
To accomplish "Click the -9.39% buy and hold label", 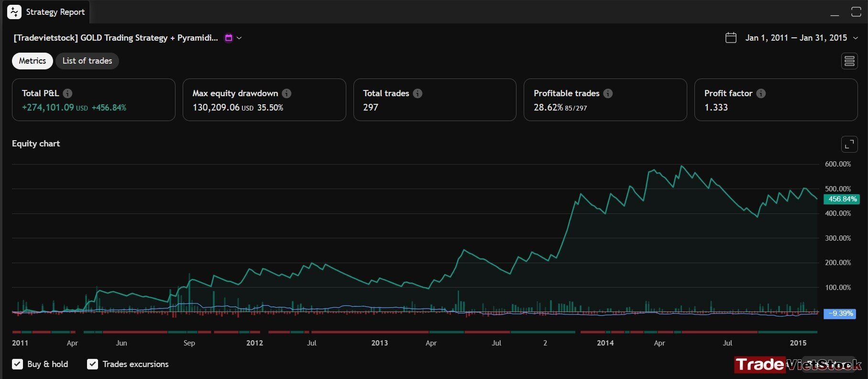I will pos(840,313).
